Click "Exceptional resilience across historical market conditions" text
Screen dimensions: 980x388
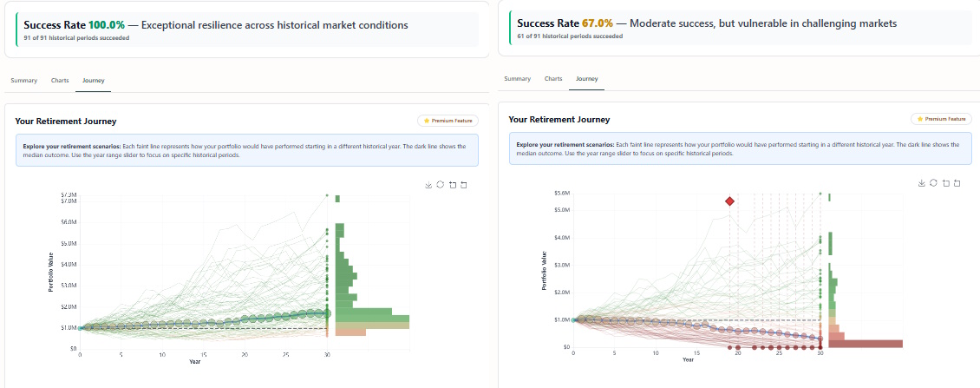276,25
